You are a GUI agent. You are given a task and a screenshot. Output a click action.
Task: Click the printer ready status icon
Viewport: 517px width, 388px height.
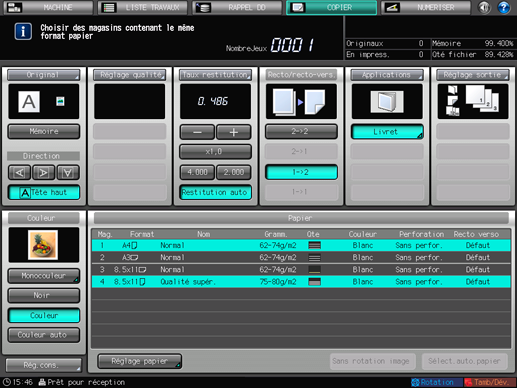(x=42, y=382)
